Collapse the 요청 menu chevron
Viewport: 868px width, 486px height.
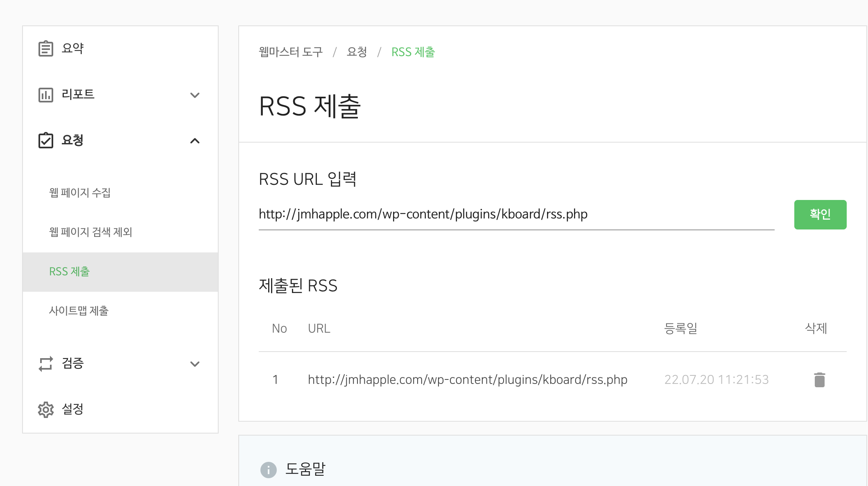pyautogui.click(x=195, y=141)
